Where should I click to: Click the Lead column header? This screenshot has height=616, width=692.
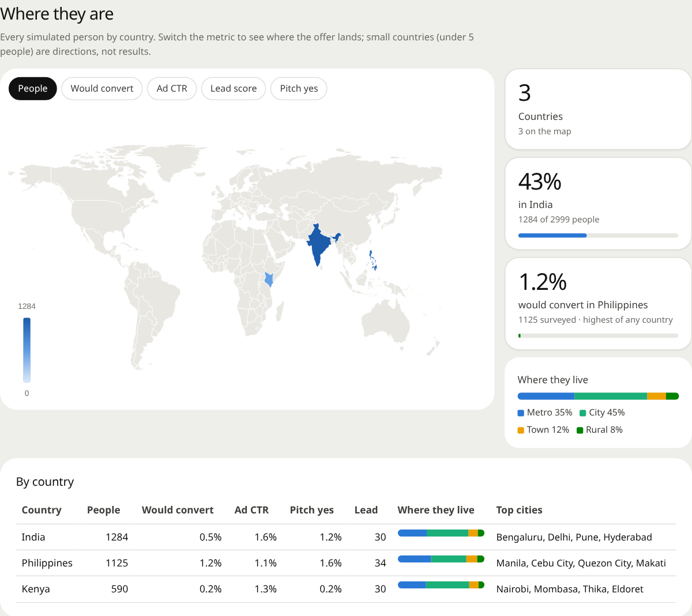point(366,510)
